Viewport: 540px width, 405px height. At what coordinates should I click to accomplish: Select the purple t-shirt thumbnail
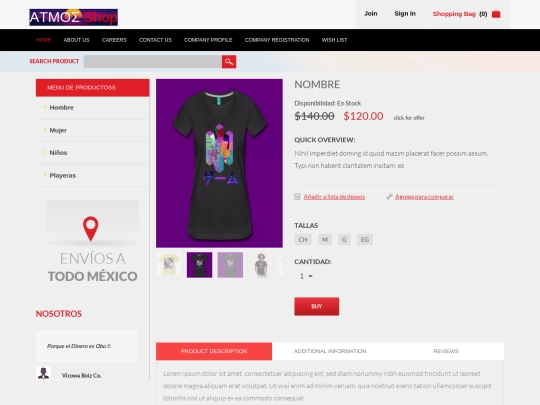pos(230,265)
